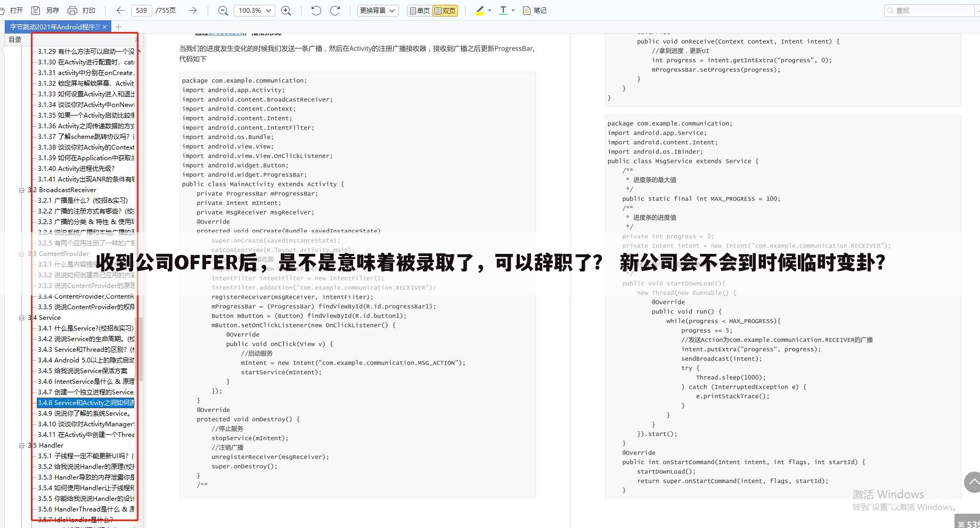The height and width of the screenshot is (528, 980).
Task: Open outline item 3.2.2 广播的注册方式有哪些
Action: [86, 211]
